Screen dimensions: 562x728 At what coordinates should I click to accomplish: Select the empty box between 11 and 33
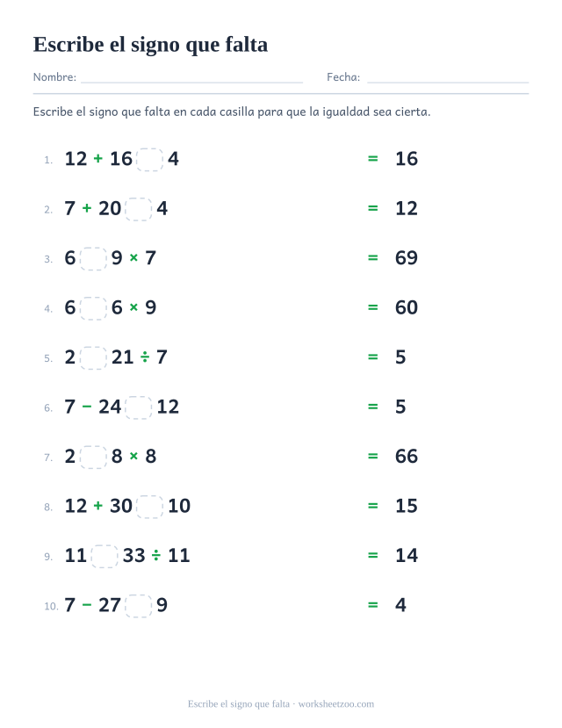click(x=104, y=556)
